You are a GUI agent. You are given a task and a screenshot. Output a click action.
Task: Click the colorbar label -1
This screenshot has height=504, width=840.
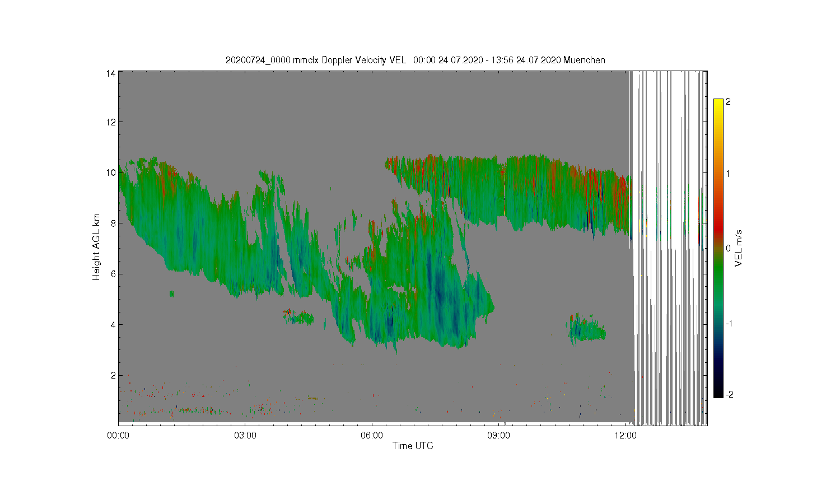(729, 324)
